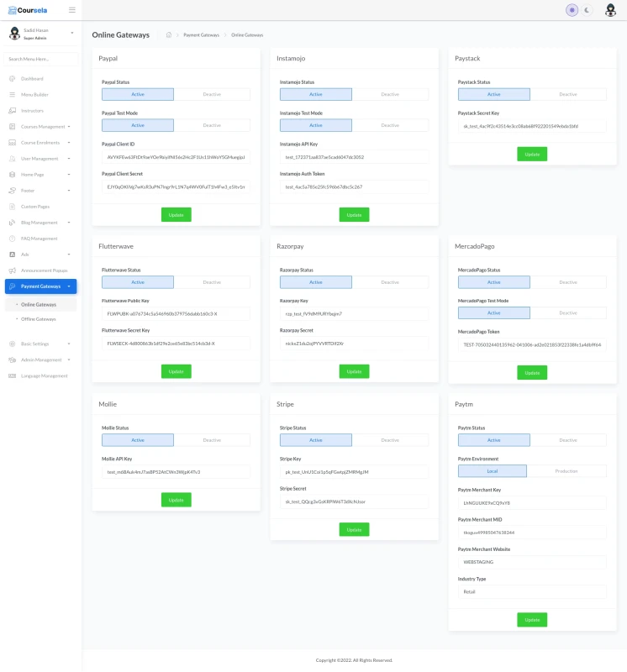Switch Paytm Environment to Production
627x672 pixels.
[x=567, y=471]
